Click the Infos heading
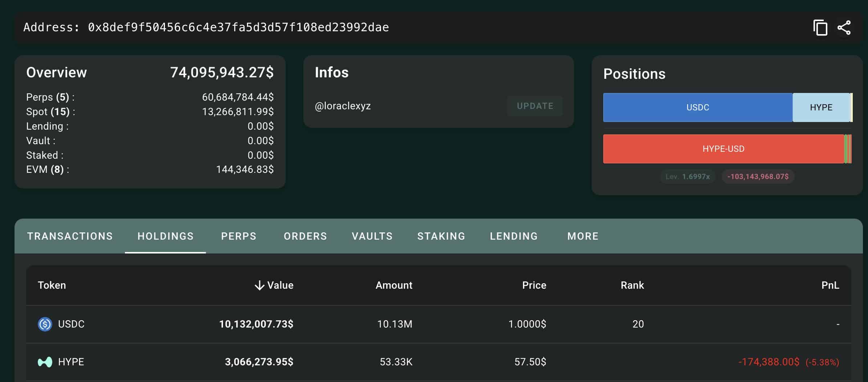The height and width of the screenshot is (382, 868). [332, 73]
